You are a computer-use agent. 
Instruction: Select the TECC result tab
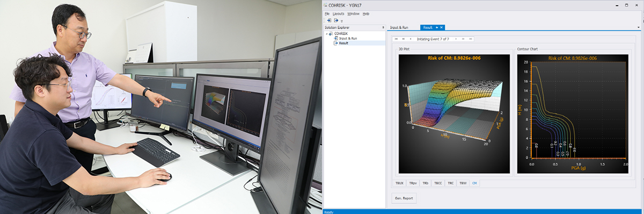(438, 183)
